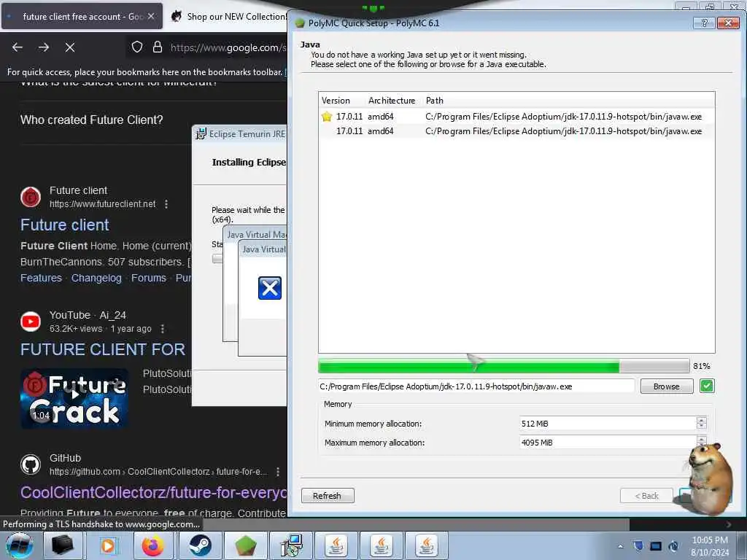Select the starred Java 17.0.11 row
Viewport: 747px width, 560px height.
[516, 116]
